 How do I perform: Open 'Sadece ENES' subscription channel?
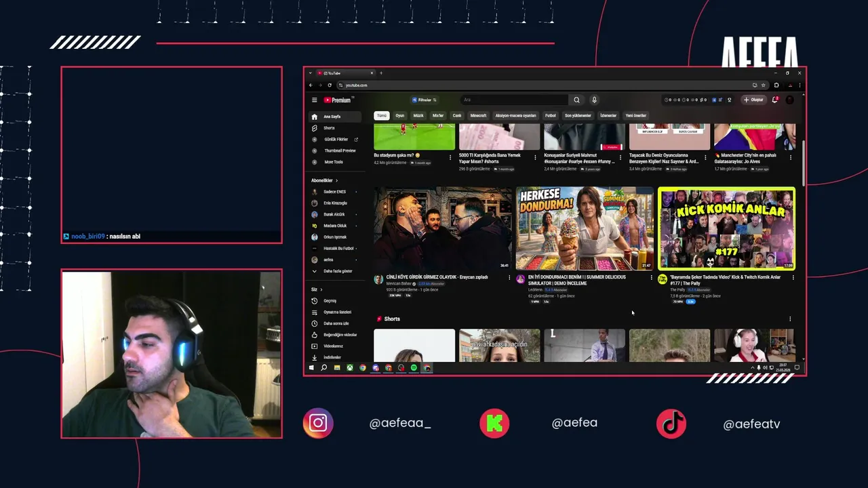pos(334,192)
